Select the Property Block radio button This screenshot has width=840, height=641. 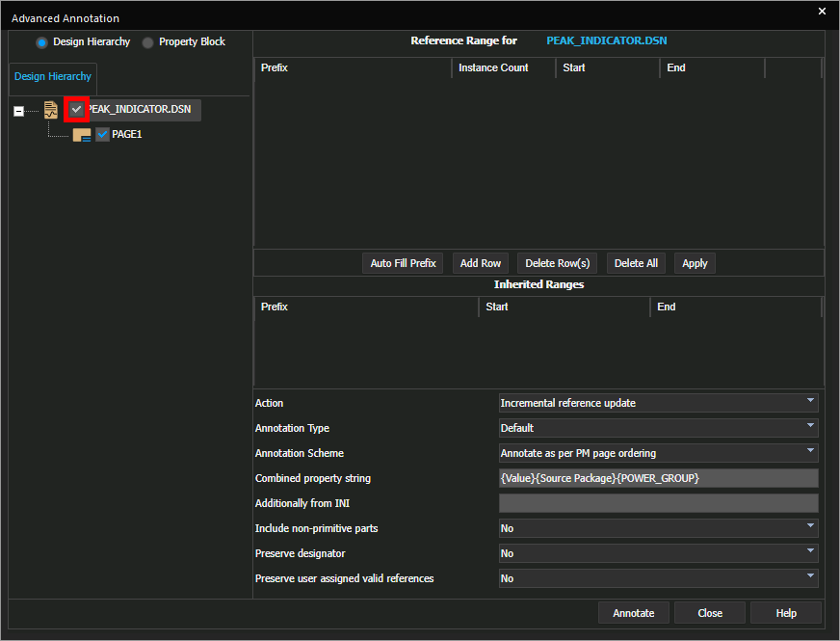(x=148, y=42)
